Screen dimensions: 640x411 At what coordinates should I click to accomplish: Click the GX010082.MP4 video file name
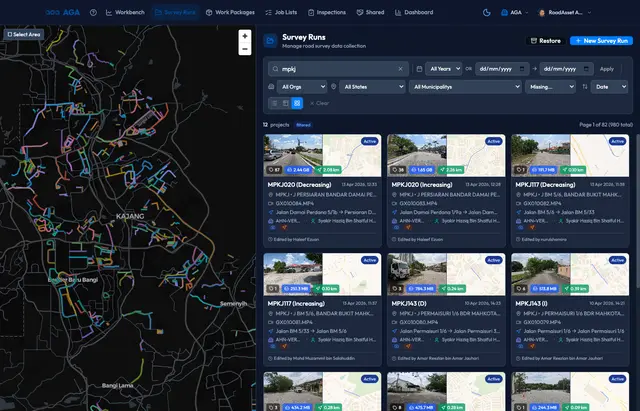point(542,203)
